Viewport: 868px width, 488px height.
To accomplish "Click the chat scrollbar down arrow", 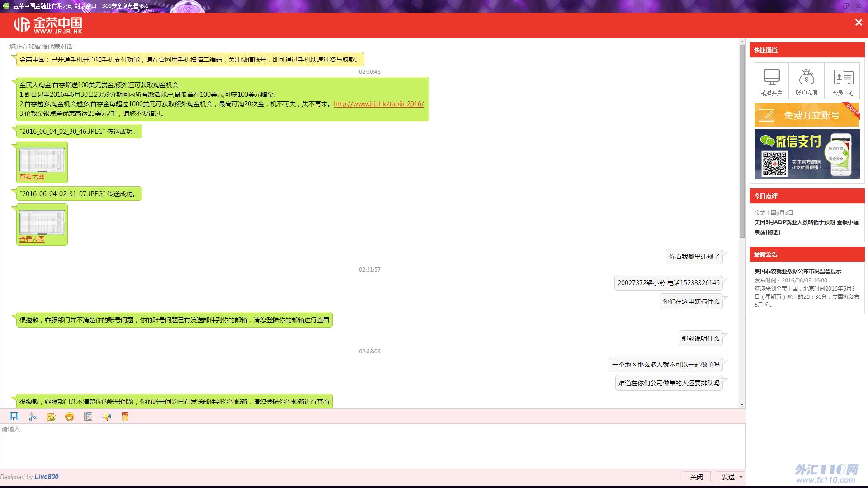I will pyautogui.click(x=742, y=405).
